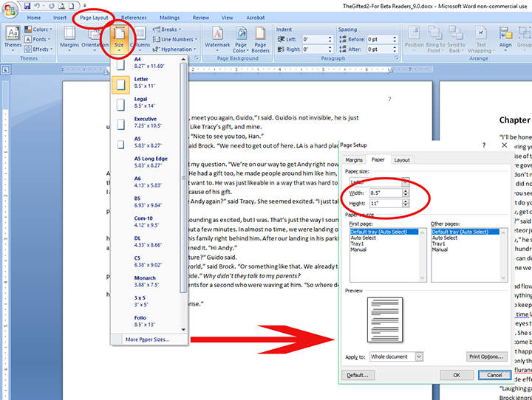
Task: Click Spacing Before stepper arrows
Action: pos(395,39)
